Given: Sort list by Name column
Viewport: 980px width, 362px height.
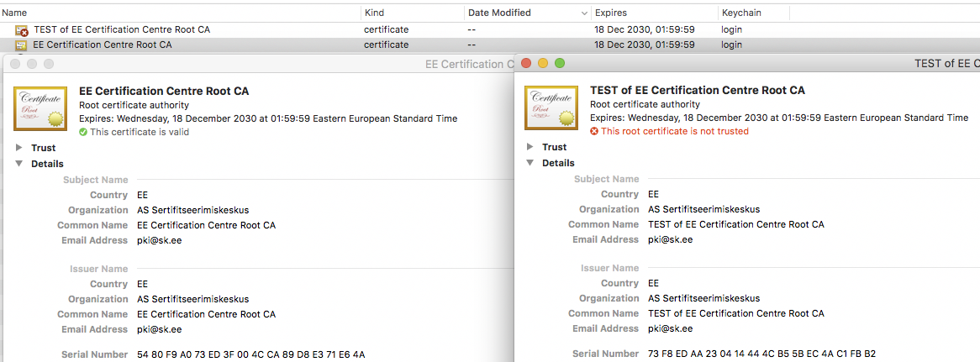Looking at the screenshot, I should pos(181,13).
